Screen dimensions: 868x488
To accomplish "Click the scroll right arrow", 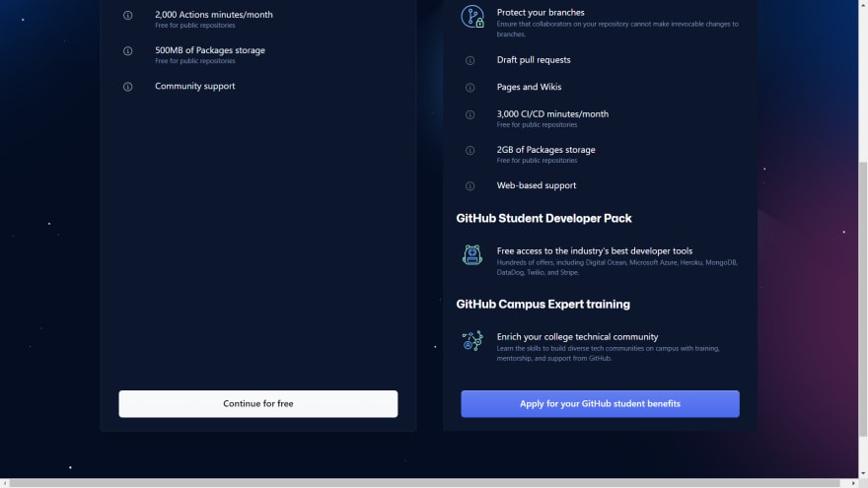I will 853,484.
